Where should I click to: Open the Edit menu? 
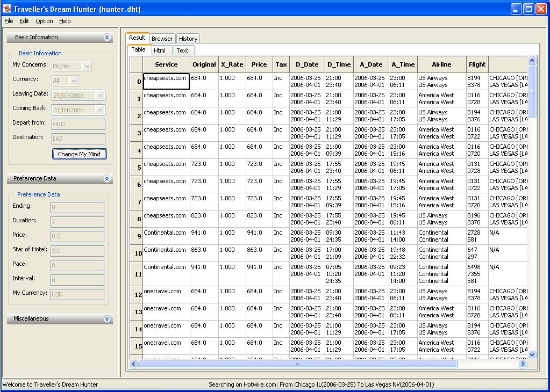[24, 21]
